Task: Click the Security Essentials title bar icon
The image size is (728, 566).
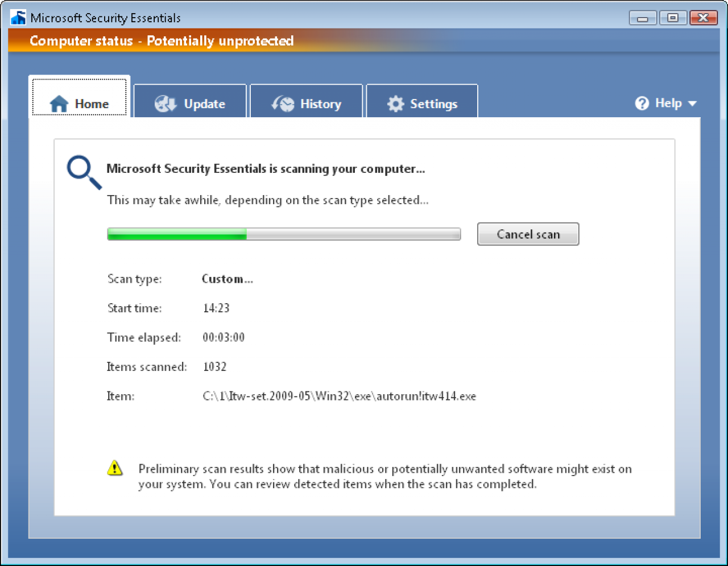Action: click(18, 17)
